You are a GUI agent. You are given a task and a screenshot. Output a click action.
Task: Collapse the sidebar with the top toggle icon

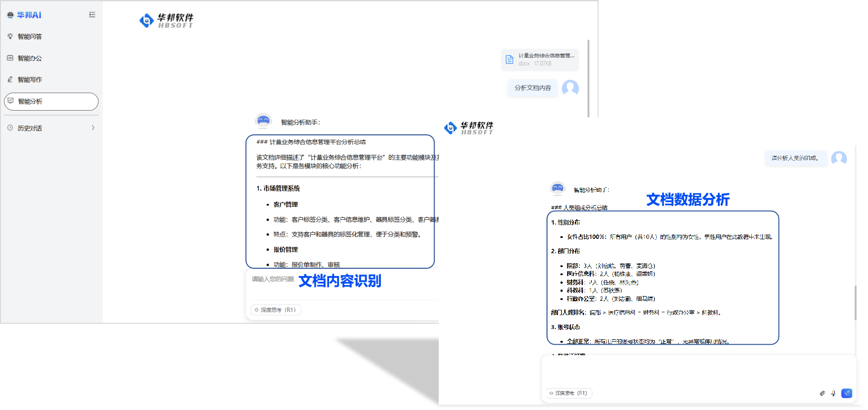(x=92, y=15)
